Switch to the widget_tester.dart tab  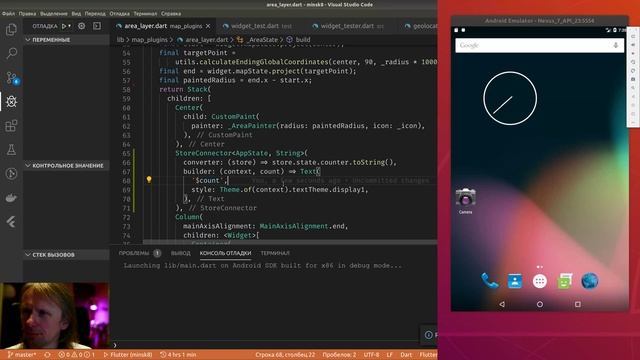[x=350, y=26]
